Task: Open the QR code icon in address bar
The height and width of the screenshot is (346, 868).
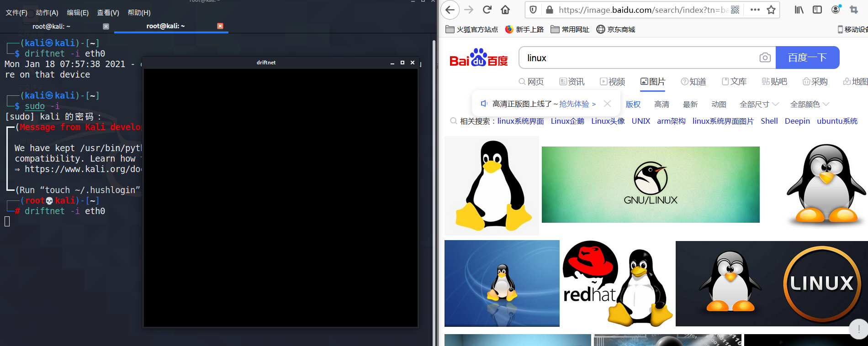Action: tap(735, 10)
